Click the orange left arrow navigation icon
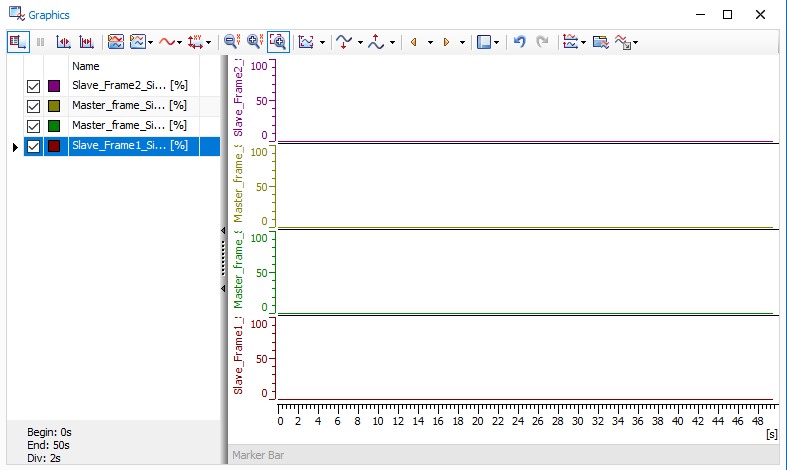Screen dimensions: 787x470 tap(413, 42)
